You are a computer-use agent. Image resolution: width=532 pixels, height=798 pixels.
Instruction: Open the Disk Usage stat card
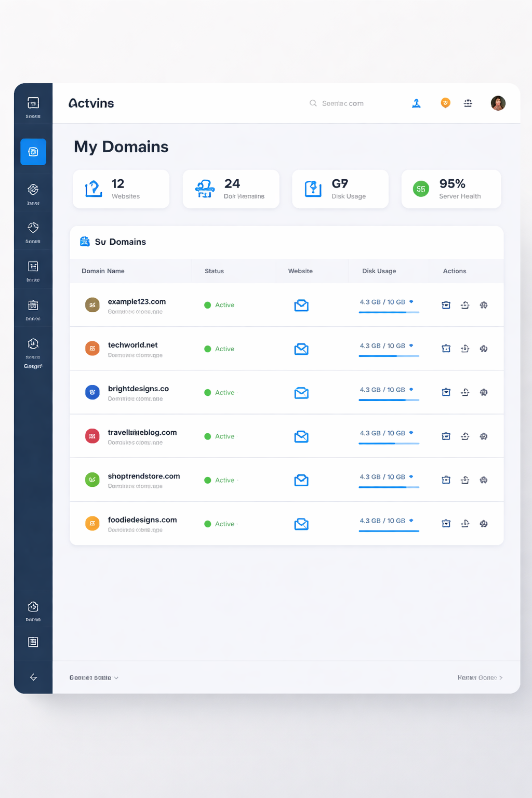point(340,189)
